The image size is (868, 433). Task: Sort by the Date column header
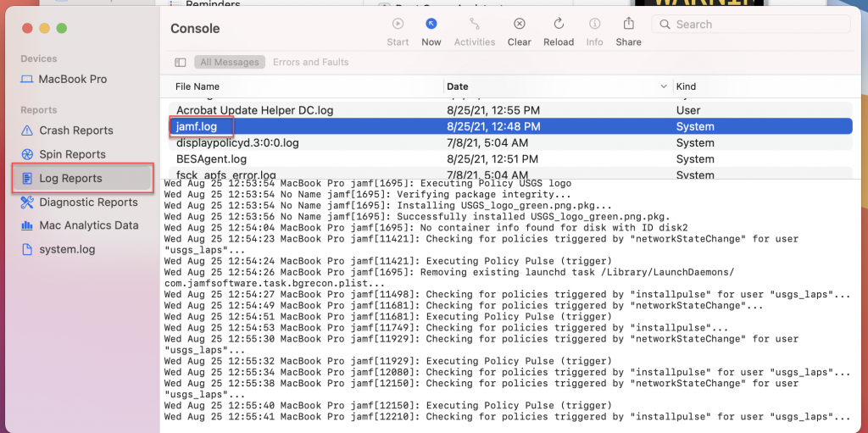pos(457,86)
